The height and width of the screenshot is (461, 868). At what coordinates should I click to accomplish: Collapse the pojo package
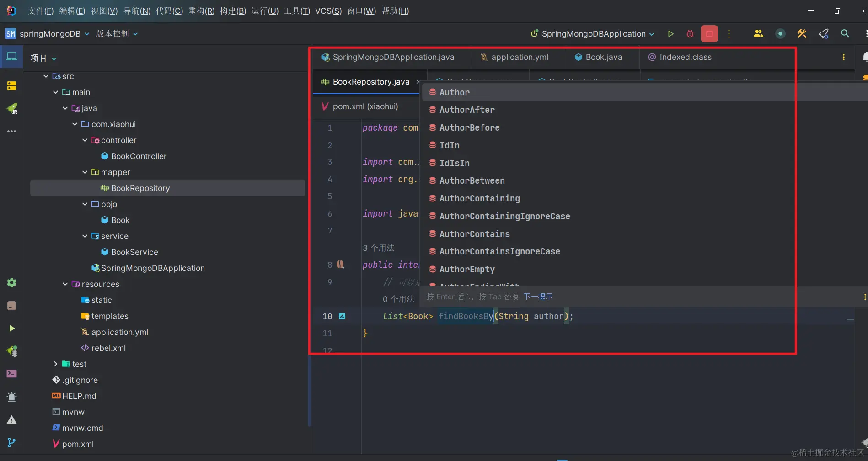tap(85, 204)
